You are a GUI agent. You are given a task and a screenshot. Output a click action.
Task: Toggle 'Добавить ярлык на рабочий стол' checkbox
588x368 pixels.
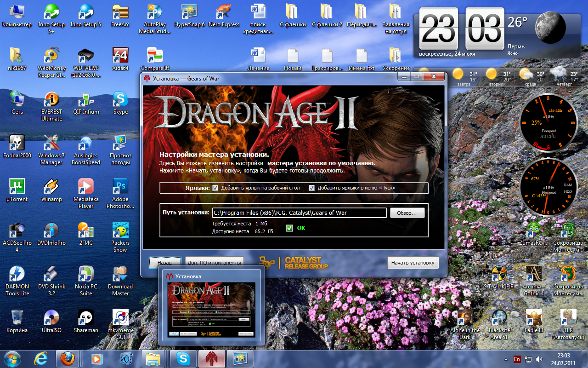[215, 188]
